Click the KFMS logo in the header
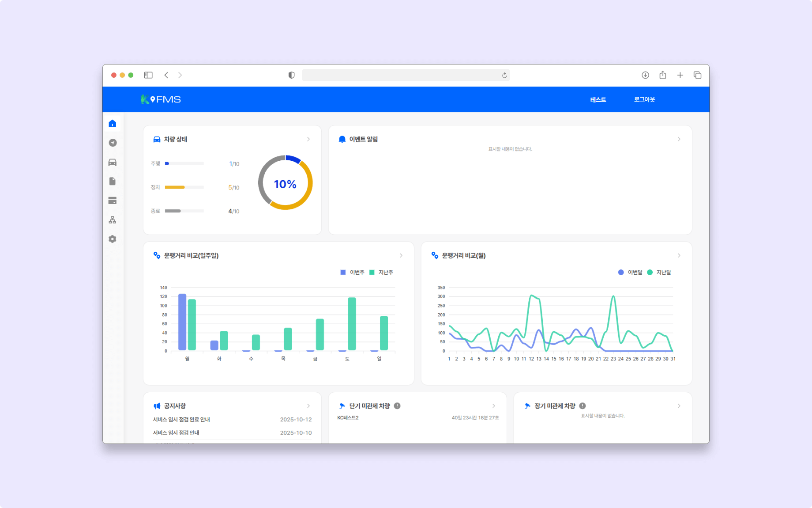This screenshot has height=508, width=812. point(161,99)
